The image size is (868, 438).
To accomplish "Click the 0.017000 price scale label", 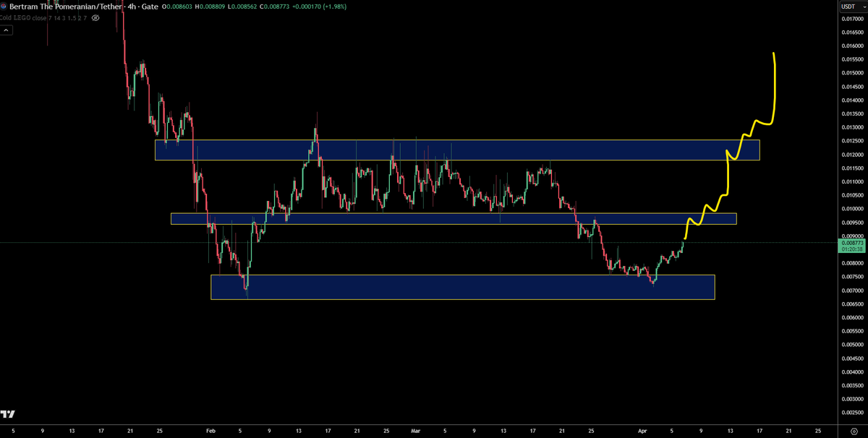I will click(851, 20).
